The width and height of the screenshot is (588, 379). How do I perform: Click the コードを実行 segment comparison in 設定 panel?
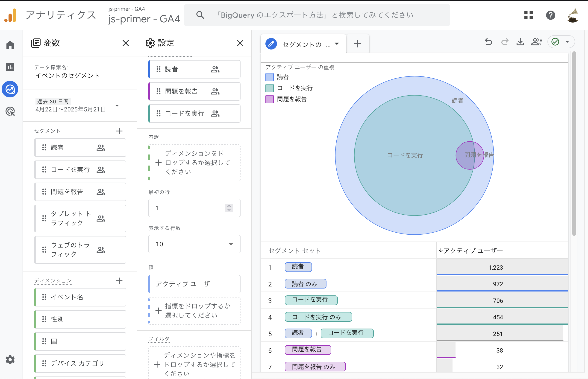pos(194,114)
